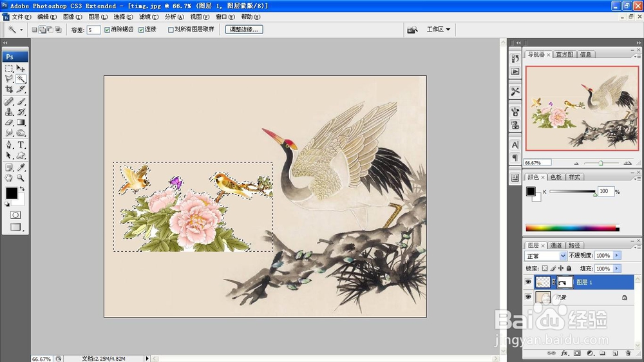Choose Add to Selection mode
The height and width of the screenshot is (362, 644).
(43, 30)
